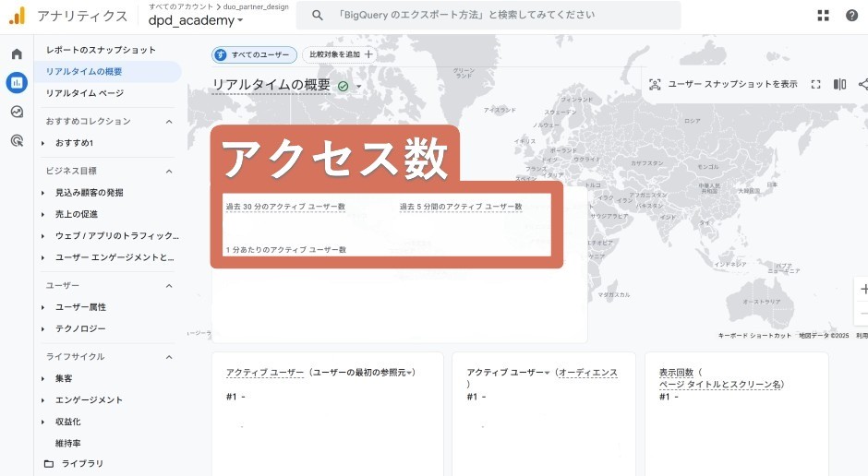
Task: Open the dpd_academy property selector
Action: point(196,20)
